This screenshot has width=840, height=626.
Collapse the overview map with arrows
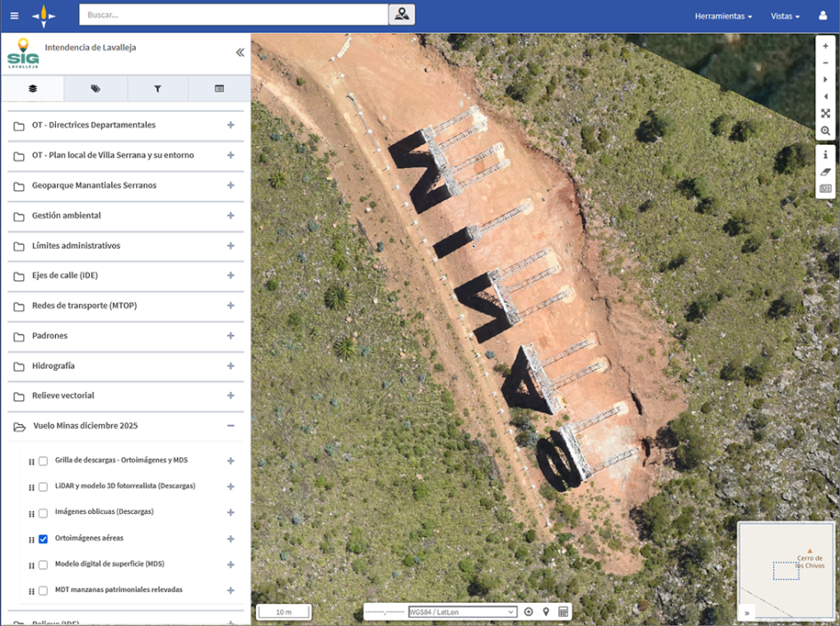coord(747,613)
